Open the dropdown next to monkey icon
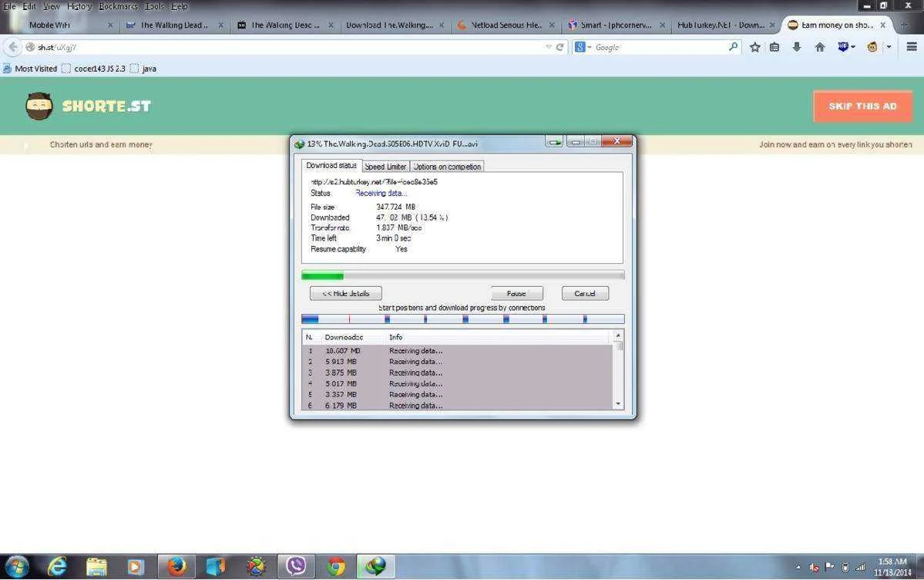Image resolution: width=924 pixels, height=580 pixels. (889, 47)
